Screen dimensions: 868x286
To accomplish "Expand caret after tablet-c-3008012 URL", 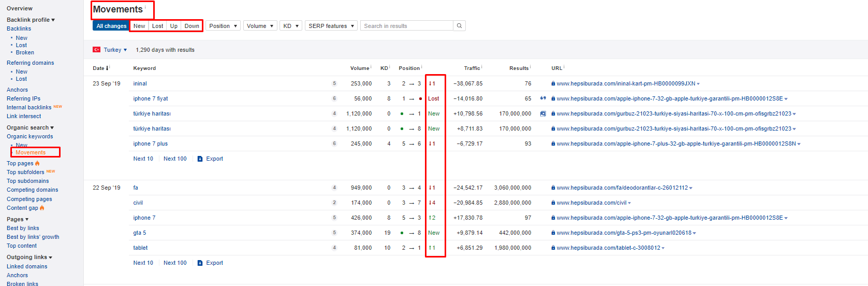I will pos(663,248).
